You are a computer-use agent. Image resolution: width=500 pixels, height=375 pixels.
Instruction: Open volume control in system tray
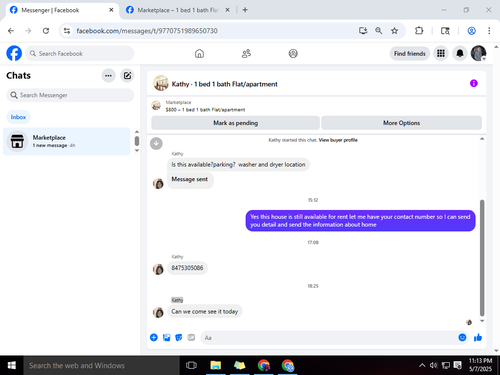434,366
